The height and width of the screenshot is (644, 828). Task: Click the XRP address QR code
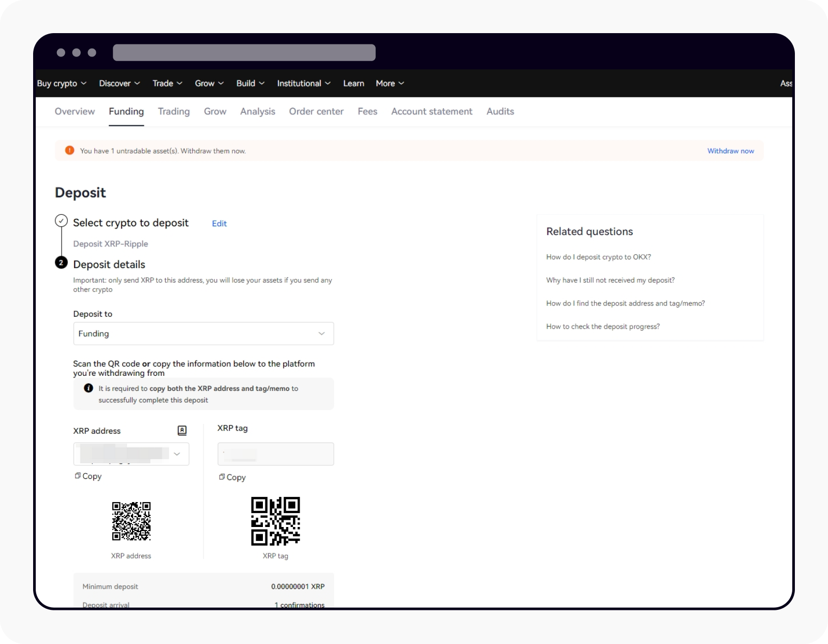131,521
